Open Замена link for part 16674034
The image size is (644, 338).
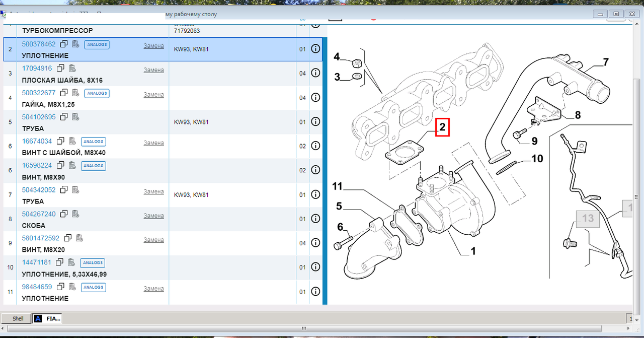click(154, 143)
